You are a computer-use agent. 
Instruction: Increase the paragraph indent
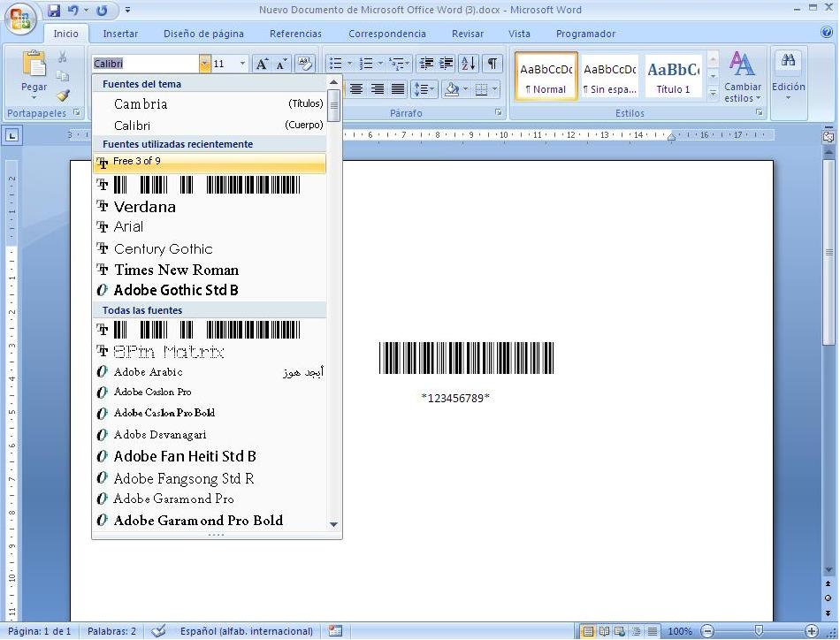447,65
